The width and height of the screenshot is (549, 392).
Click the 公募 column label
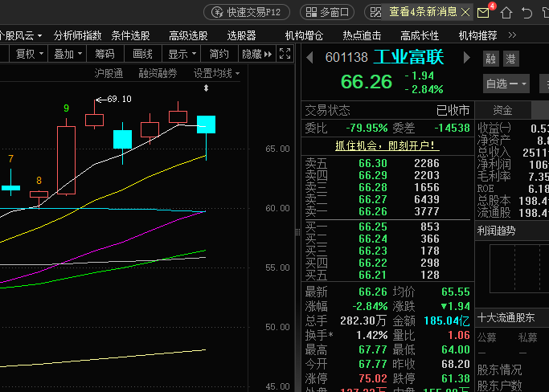[486, 337]
